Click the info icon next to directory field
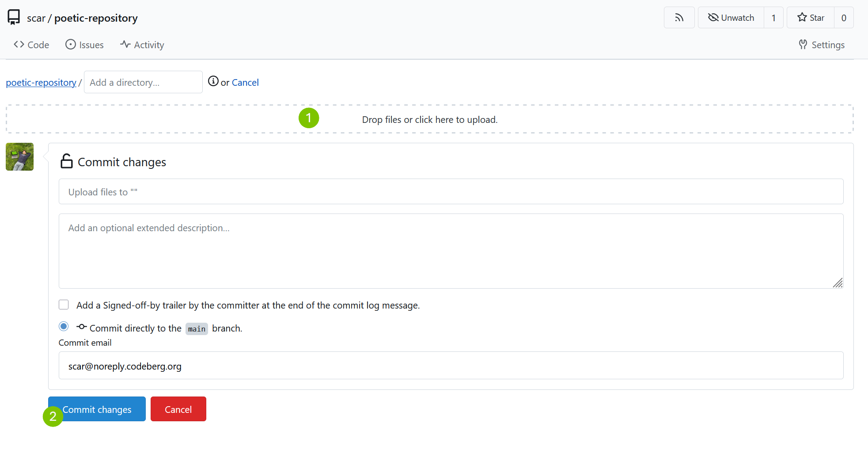The height and width of the screenshot is (450, 868). click(213, 81)
